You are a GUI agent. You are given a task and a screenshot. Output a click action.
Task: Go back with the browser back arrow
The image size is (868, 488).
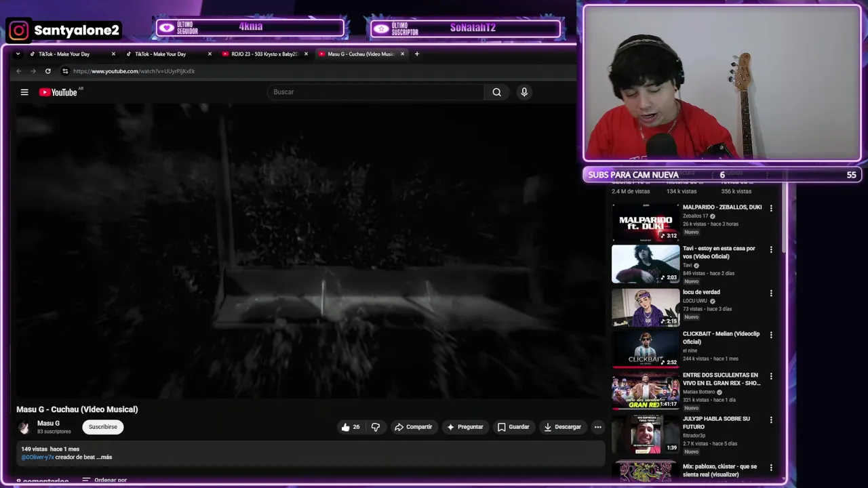pyautogui.click(x=18, y=71)
